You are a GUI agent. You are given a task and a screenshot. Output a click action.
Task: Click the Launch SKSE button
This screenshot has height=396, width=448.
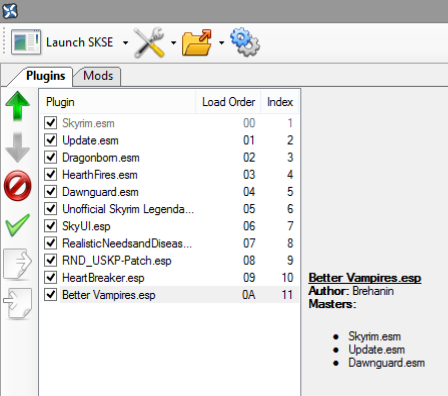coord(63,42)
